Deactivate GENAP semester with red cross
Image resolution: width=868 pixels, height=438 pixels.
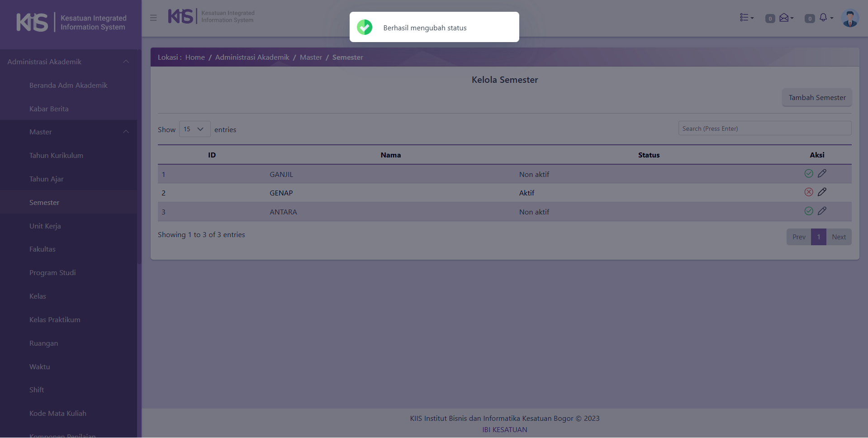tap(809, 192)
